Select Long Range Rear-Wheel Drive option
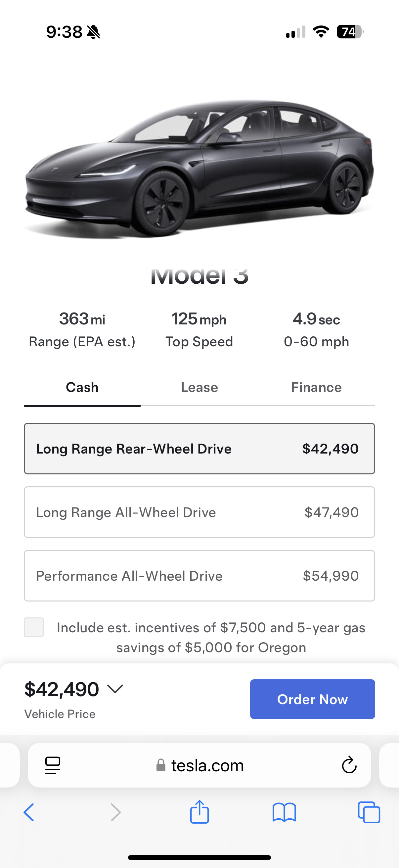The image size is (399, 868). point(199,449)
